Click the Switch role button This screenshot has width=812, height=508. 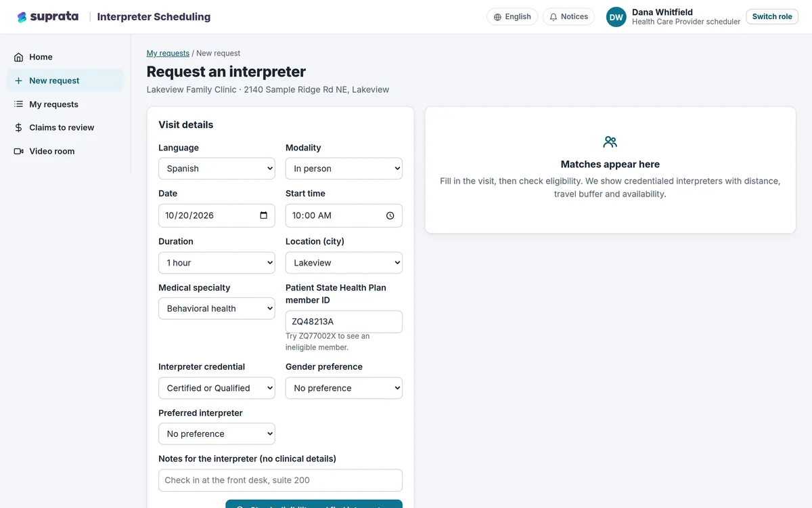[772, 17]
